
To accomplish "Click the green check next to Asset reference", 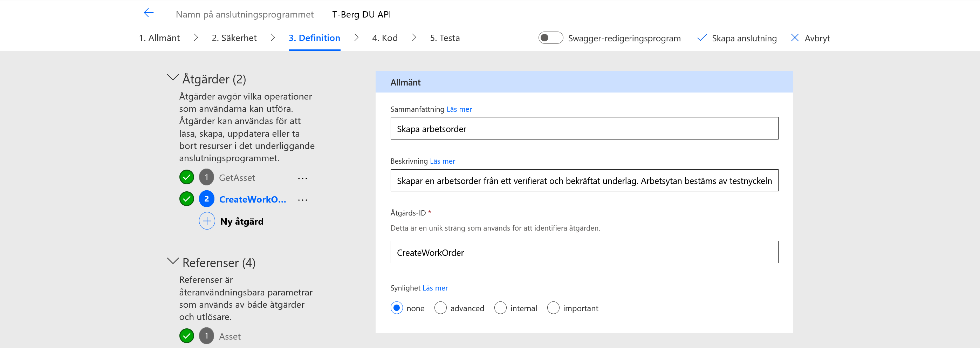I will click(x=186, y=336).
